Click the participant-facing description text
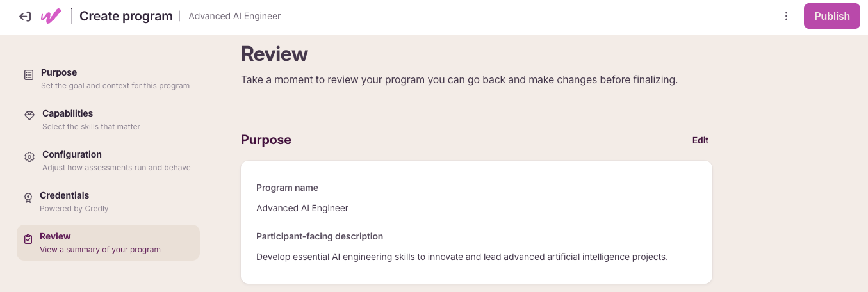868x292 pixels. [462, 257]
